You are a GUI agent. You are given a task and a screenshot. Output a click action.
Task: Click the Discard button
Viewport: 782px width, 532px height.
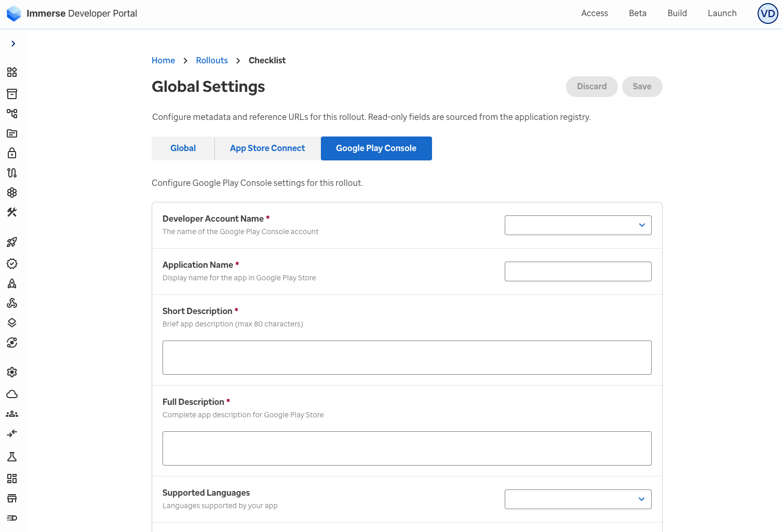592,87
